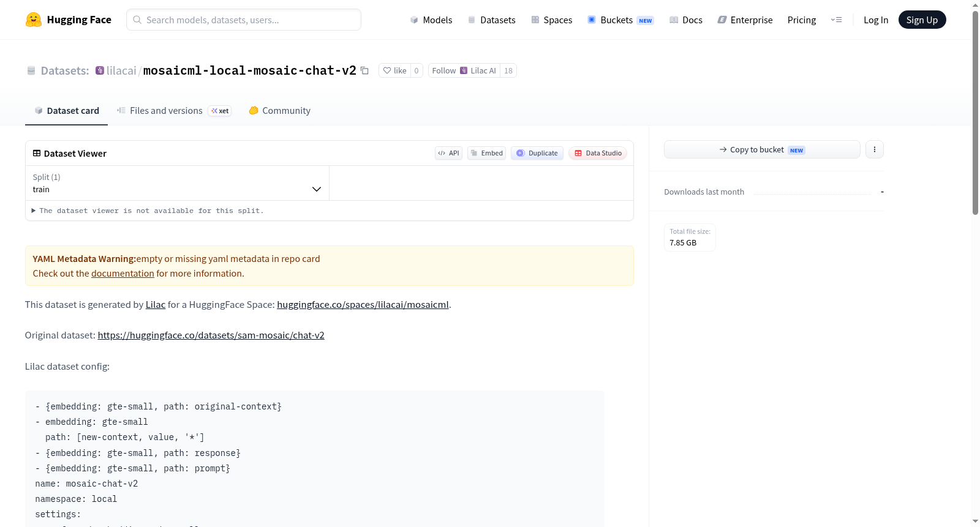
Task: Open the navigation overflow menu icon
Action: pos(836,20)
